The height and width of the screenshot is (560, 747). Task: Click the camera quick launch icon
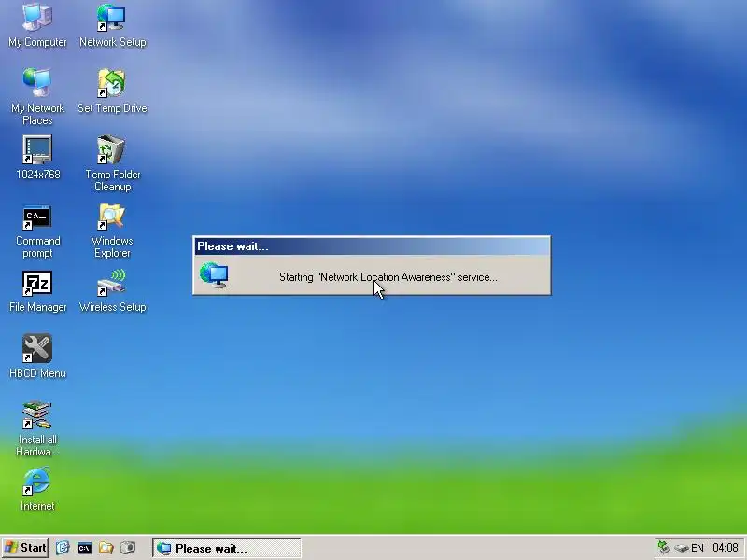[x=128, y=548]
